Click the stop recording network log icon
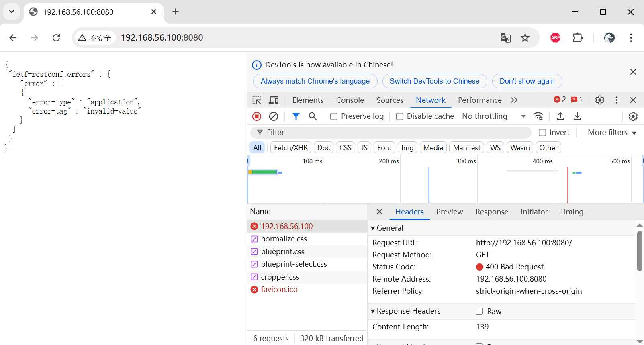The height and width of the screenshot is (345, 644). [257, 116]
